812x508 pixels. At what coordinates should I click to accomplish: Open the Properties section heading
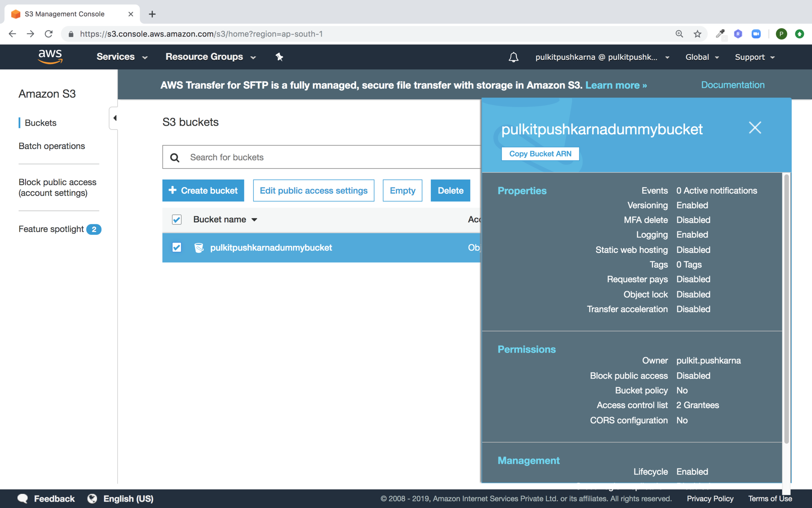pos(522,191)
